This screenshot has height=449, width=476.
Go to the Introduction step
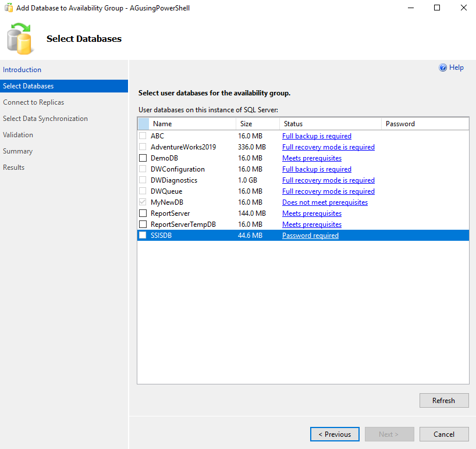click(22, 69)
